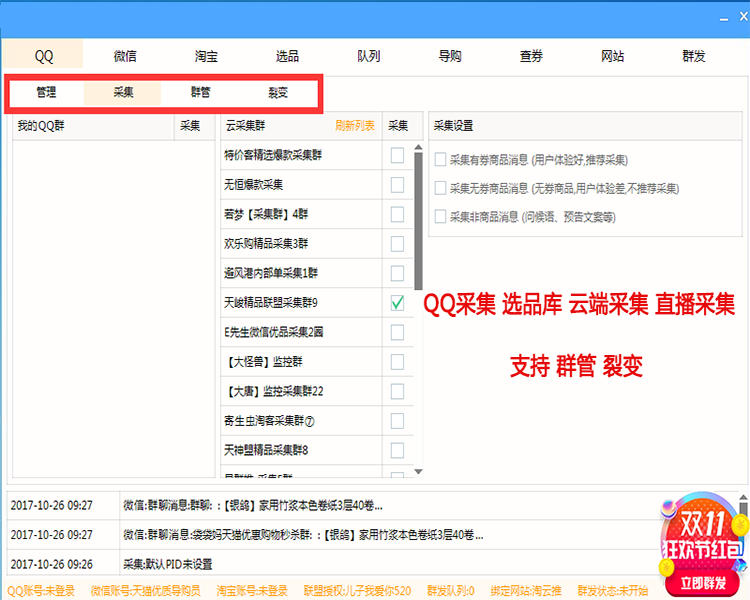Enable 【大唐】监控采集群22 checkbox

coord(397,391)
